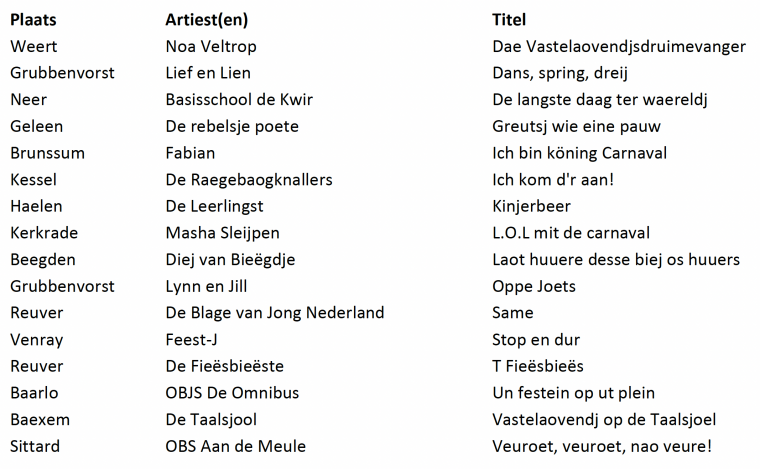Select artist OBJS De Omnibus

point(232,393)
